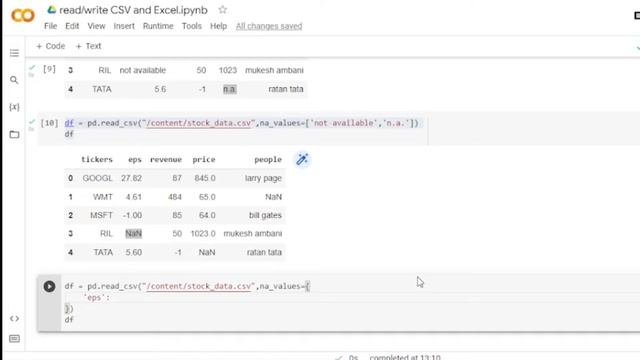Add a new Code cell

pos(51,46)
